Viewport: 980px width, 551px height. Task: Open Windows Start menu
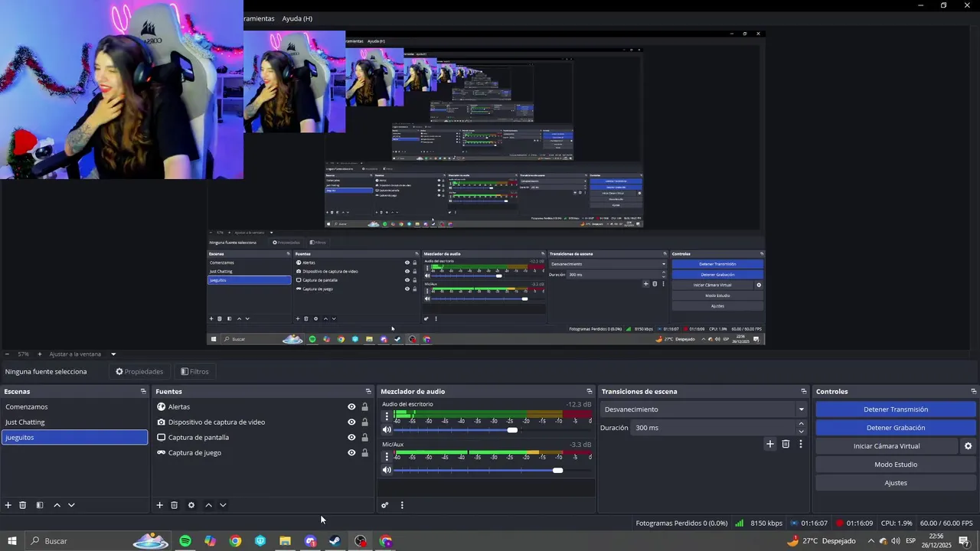point(12,541)
